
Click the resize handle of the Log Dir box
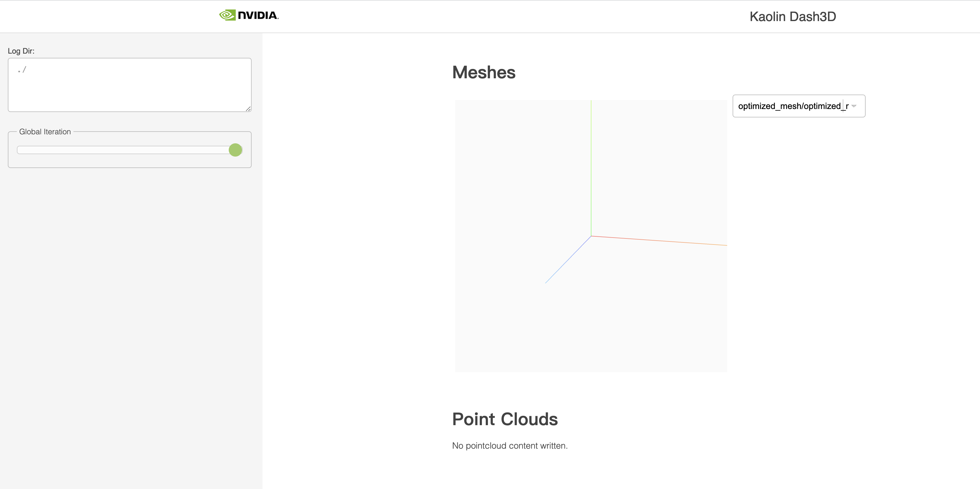tap(248, 109)
